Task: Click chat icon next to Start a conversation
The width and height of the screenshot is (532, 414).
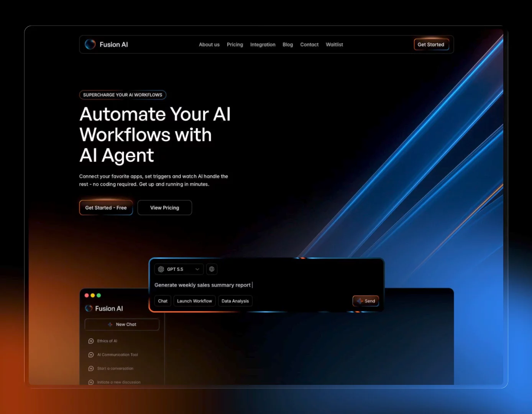Action: pyautogui.click(x=91, y=368)
